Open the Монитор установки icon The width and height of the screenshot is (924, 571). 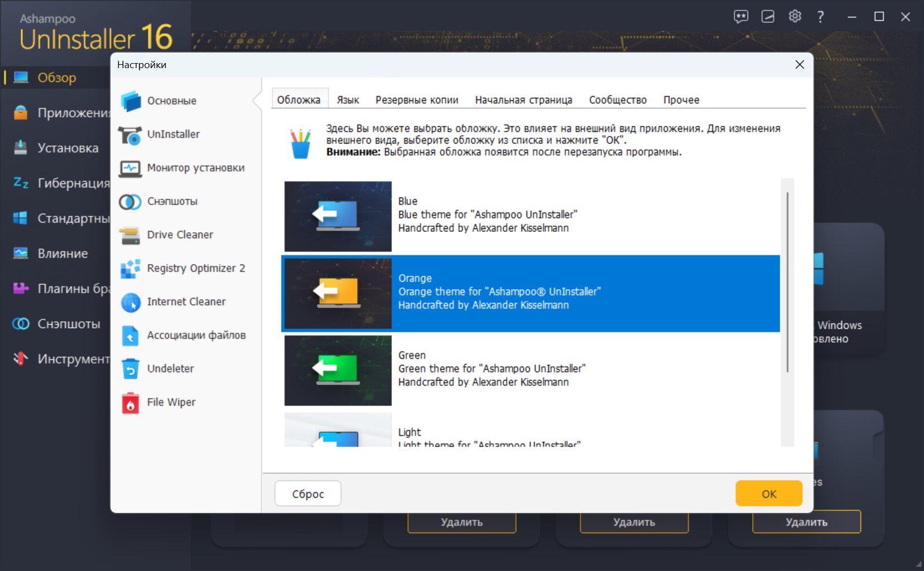point(130,168)
